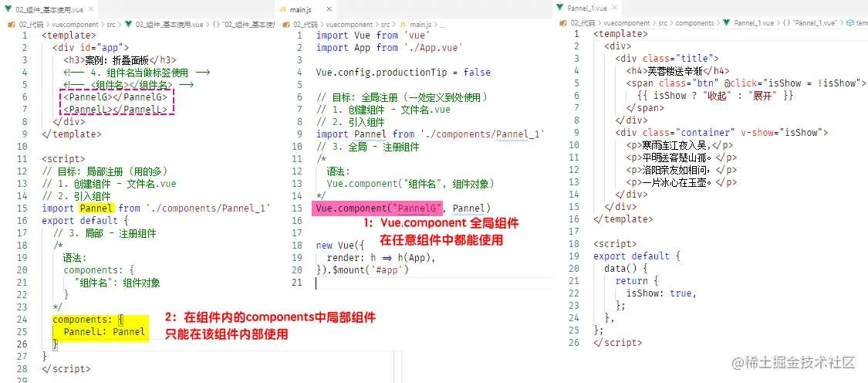Click the }).$mount('#app') line
Viewport: 868px width, 383px height.
[362, 270]
